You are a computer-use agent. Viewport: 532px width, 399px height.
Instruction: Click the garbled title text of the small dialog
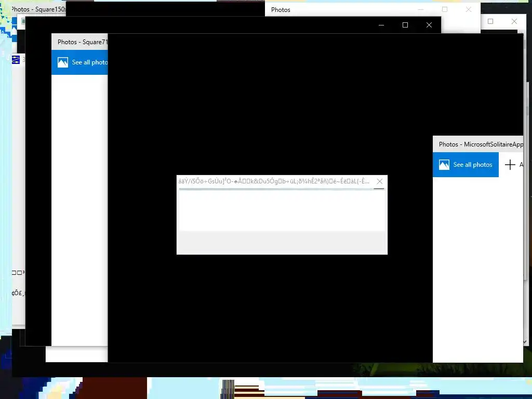click(x=274, y=181)
